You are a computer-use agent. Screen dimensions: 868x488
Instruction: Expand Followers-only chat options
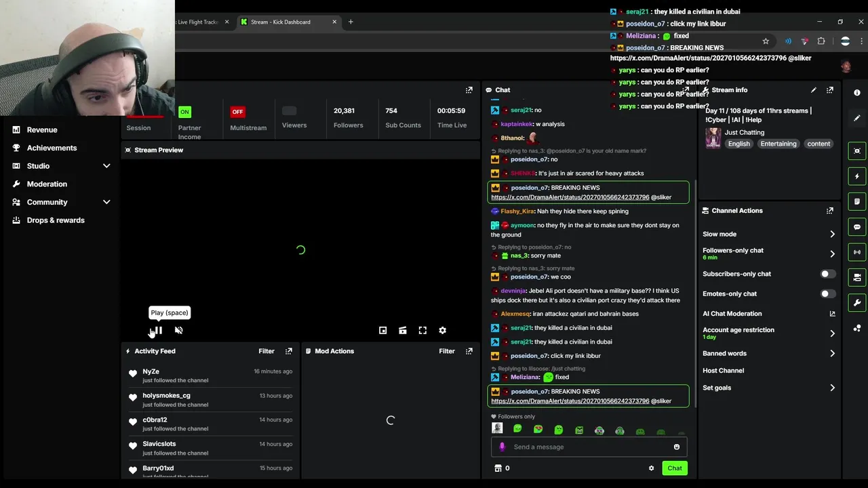click(x=832, y=254)
